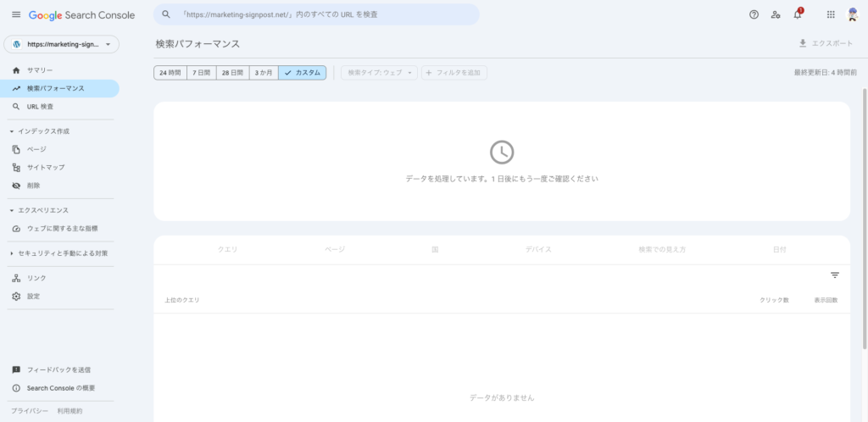Screen dimensions: 868x422
Task: Select the 24 時間 date range
Action: (x=170, y=73)
